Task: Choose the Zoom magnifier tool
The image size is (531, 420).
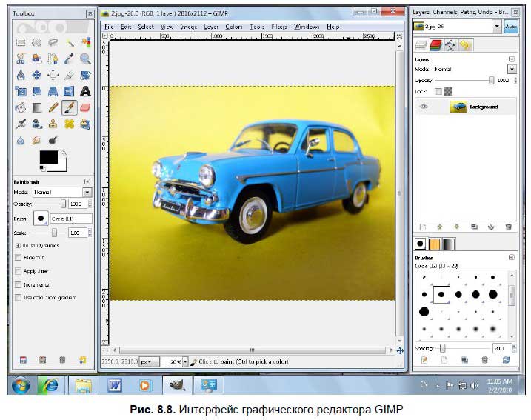Action: pos(85,59)
